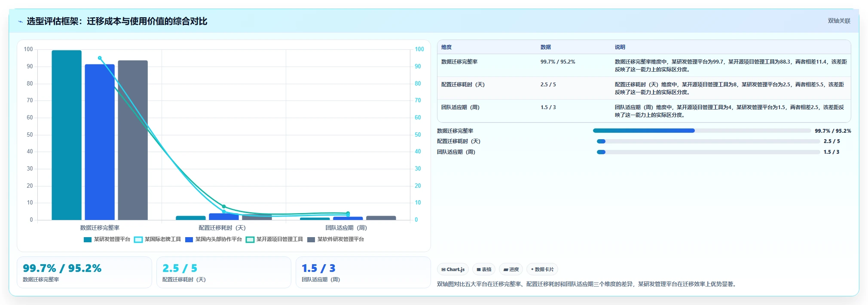Click the 进度 tag chip

point(511,269)
